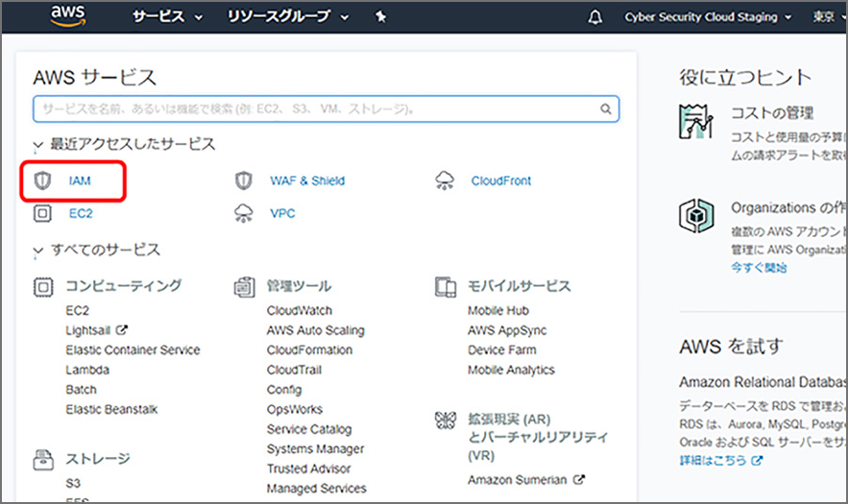
Task: Click the VPC cloud icon
Action: tap(244, 213)
